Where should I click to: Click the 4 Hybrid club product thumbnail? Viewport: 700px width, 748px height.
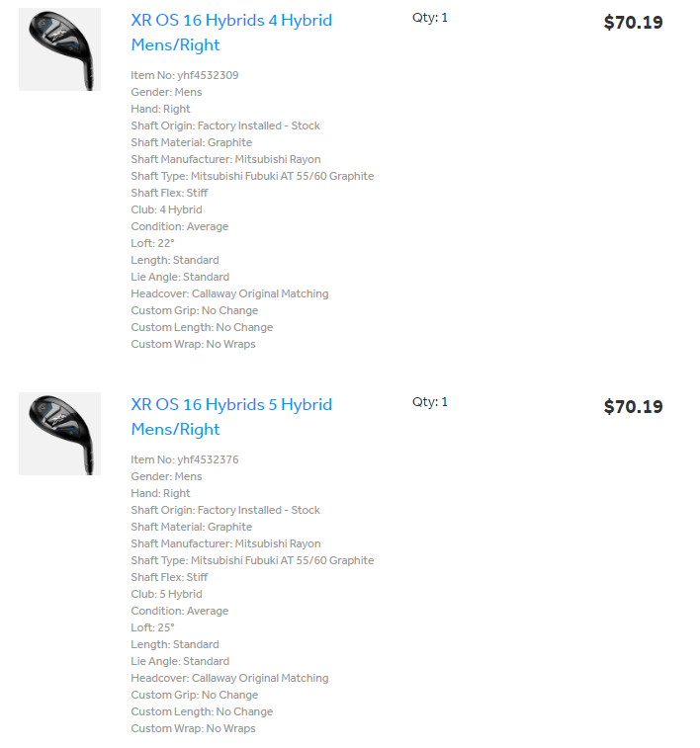[59, 49]
